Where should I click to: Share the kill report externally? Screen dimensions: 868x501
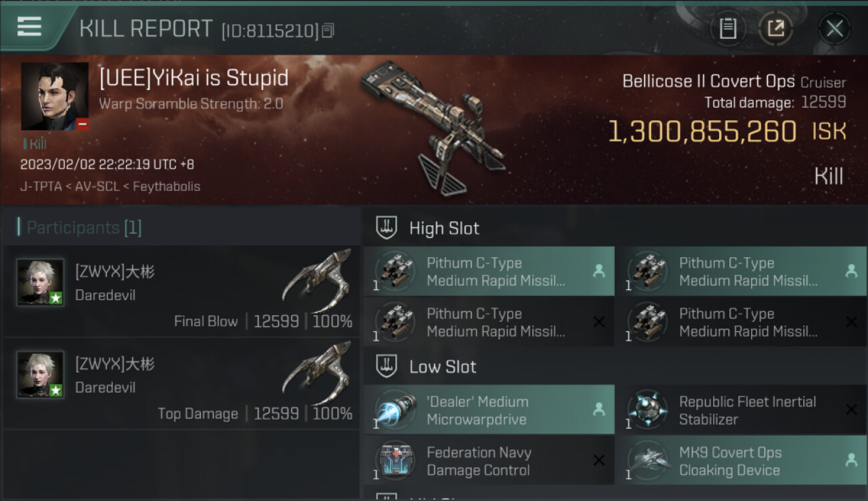775,29
